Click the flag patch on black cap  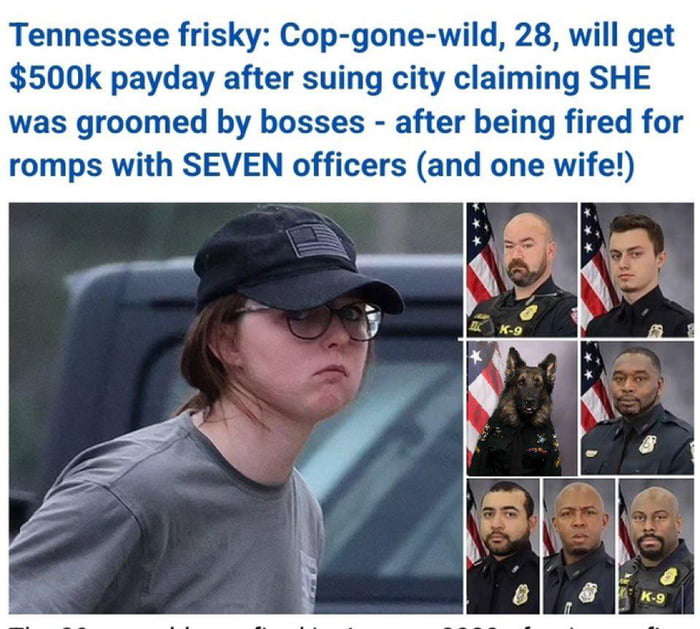pos(317,241)
